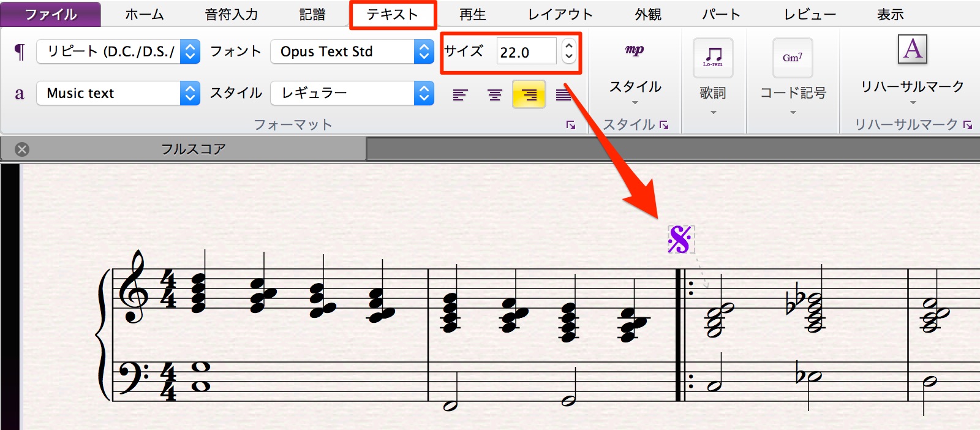Open the レイアウト ribbon tab
Screen dimensions: 980x430
coord(560,14)
